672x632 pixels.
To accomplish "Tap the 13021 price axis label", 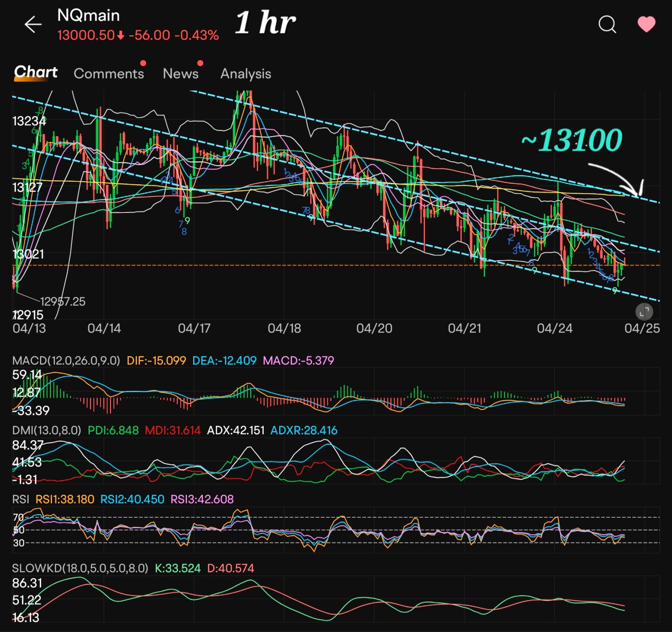I will 28,254.
